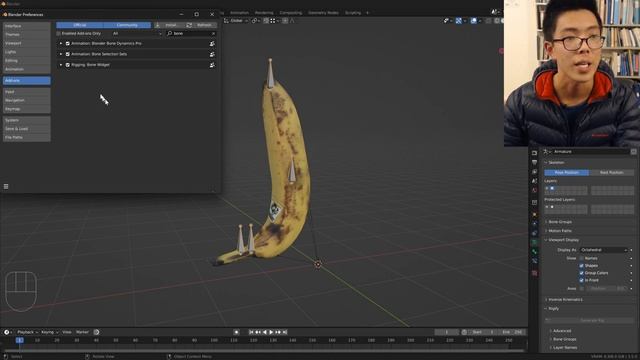The width and height of the screenshot is (640, 360).
Task: Collapse the Viewport Display panel
Action: pos(563,240)
